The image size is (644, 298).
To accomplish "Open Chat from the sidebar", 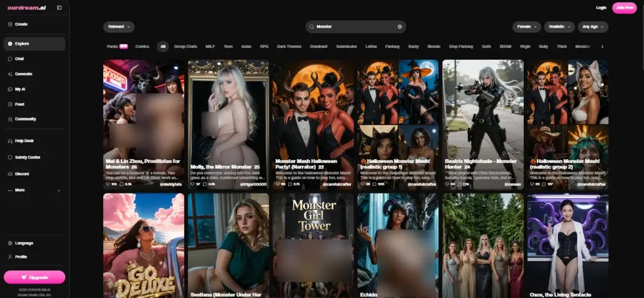I will (35, 58).
